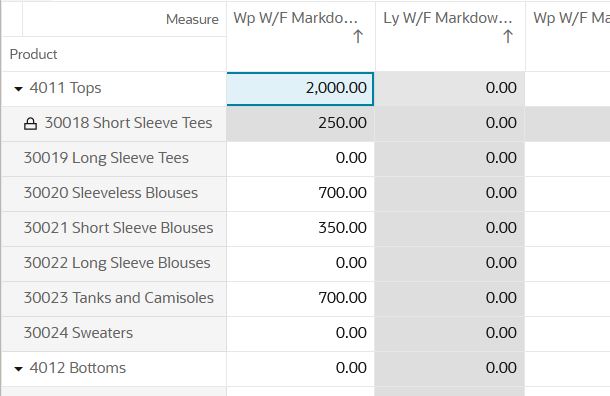Select 700.00 cell for Tanks and Camisoles
Image resolution: width=610 pixels, height=396 pixels.
click(300, 299)
